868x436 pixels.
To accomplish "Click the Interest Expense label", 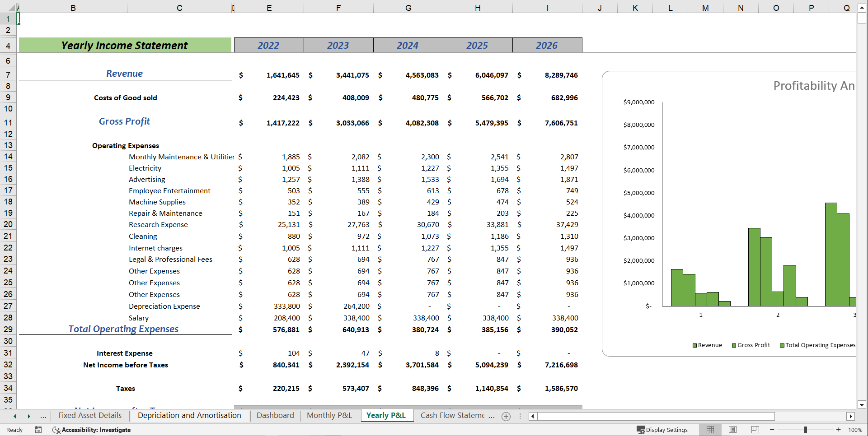I will (125, 353).
